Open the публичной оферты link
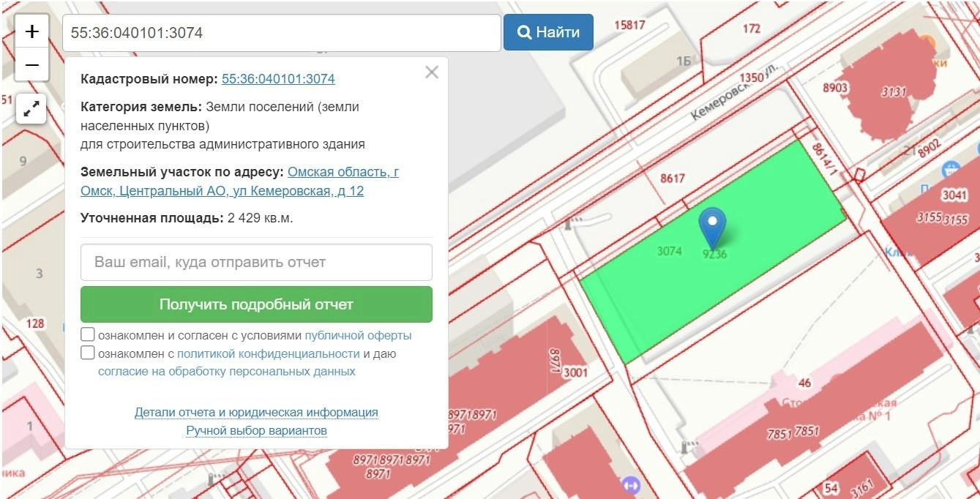Viewport: 980px width, 499px height. [x=358, y=336]
